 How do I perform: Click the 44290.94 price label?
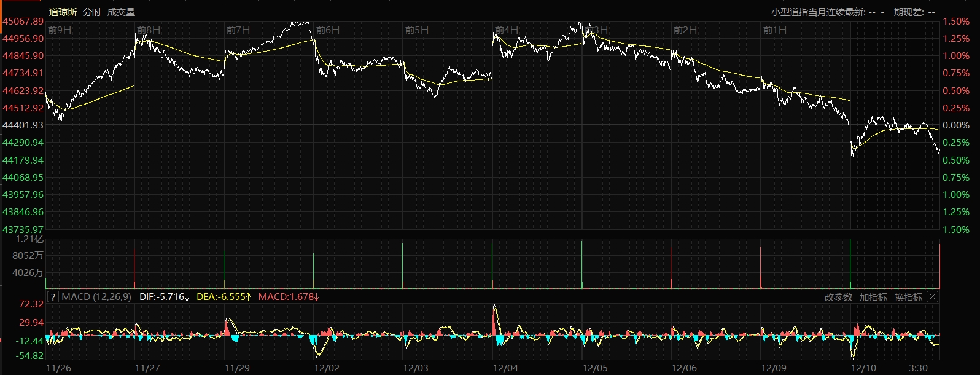(23, 142)
